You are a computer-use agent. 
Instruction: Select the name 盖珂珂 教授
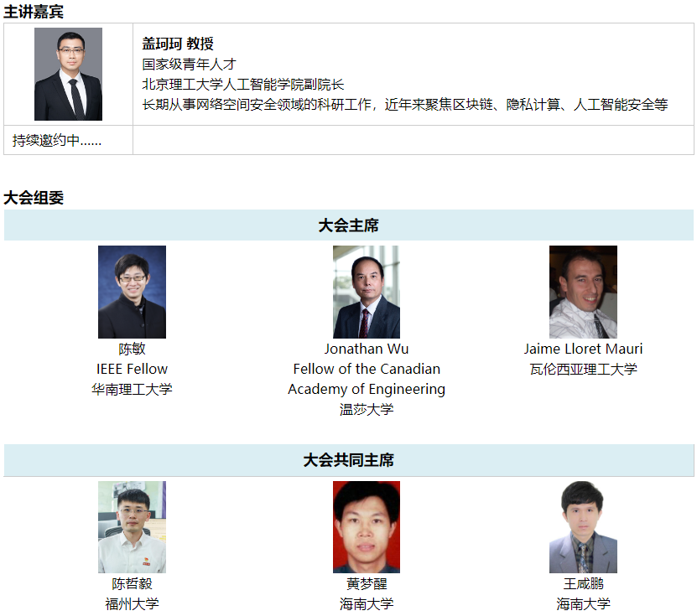pos(178,44)
